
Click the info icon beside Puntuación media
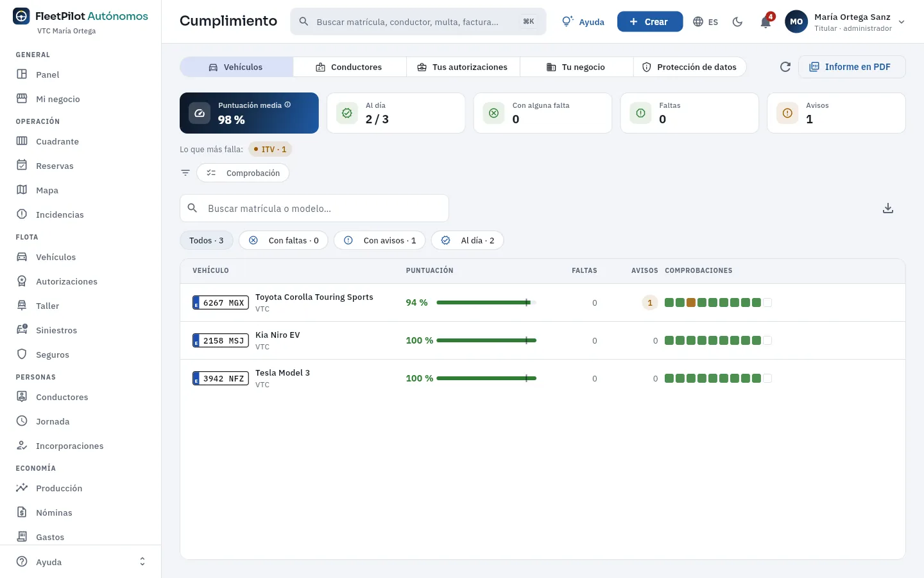tap(287, 105)
